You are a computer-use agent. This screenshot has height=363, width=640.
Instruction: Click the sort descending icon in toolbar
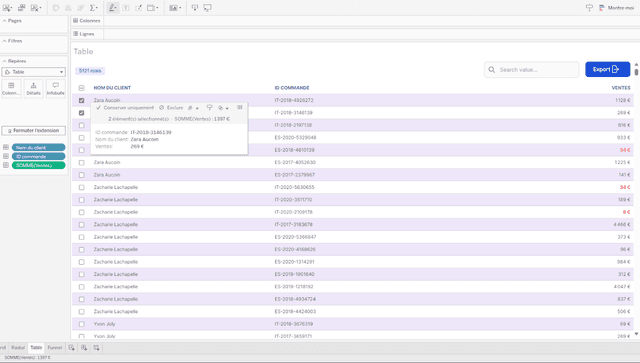80,8
